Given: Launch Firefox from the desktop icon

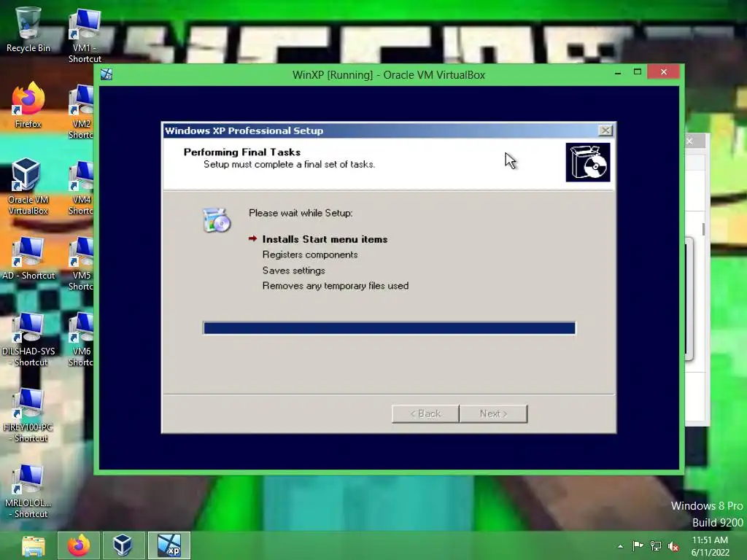Looking at the screenshot, I should coord(28,105).
